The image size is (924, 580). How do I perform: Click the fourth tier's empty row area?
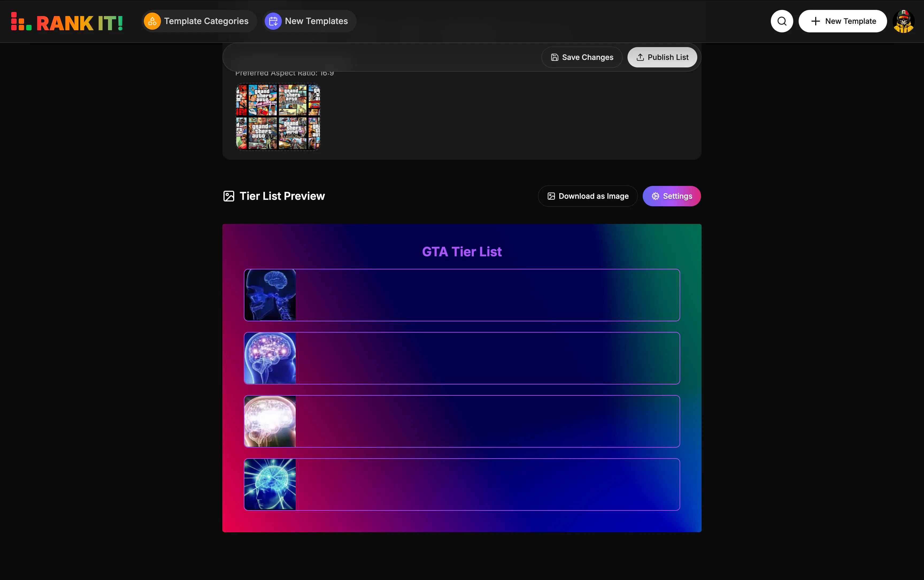(x=487, y=484)
